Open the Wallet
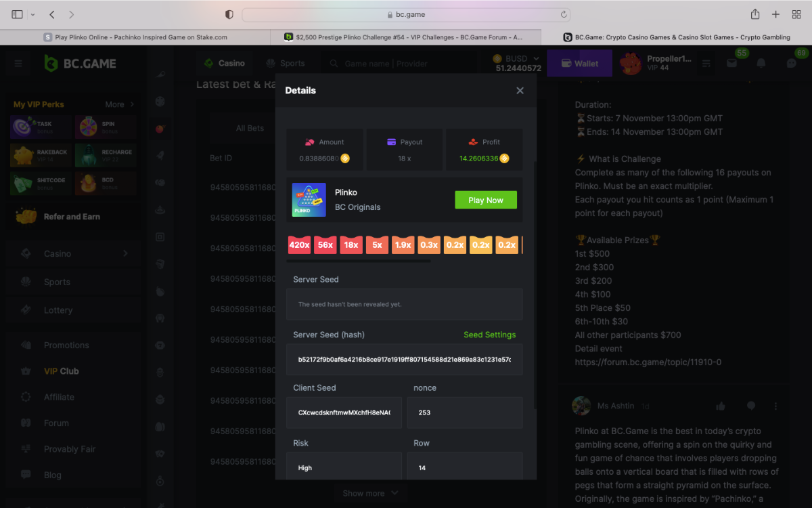Image resolution: width=812 pixels, height=508 pixels. (579, 64)
